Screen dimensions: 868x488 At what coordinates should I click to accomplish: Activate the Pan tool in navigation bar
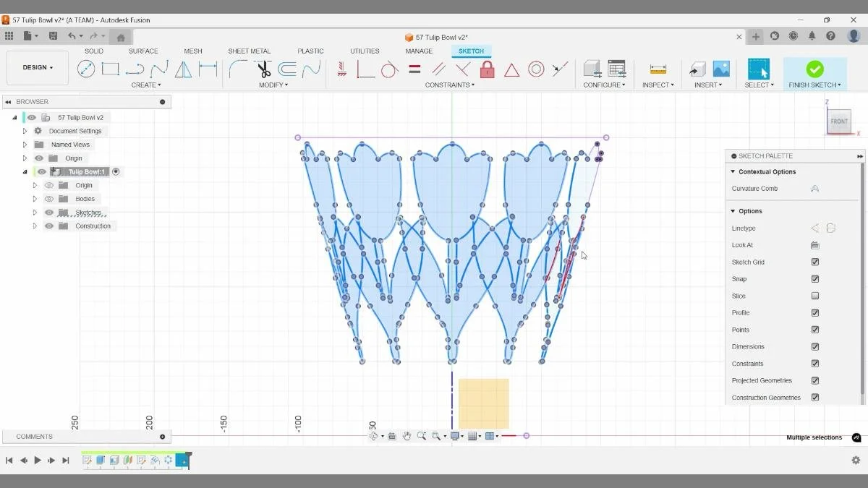407,435
